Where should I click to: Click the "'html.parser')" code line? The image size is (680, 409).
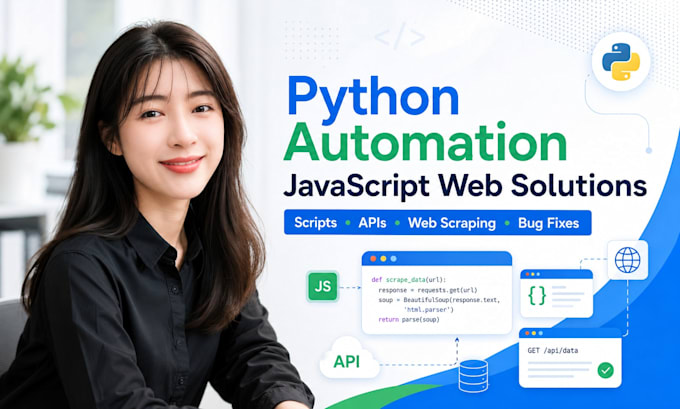click(428, 310)
